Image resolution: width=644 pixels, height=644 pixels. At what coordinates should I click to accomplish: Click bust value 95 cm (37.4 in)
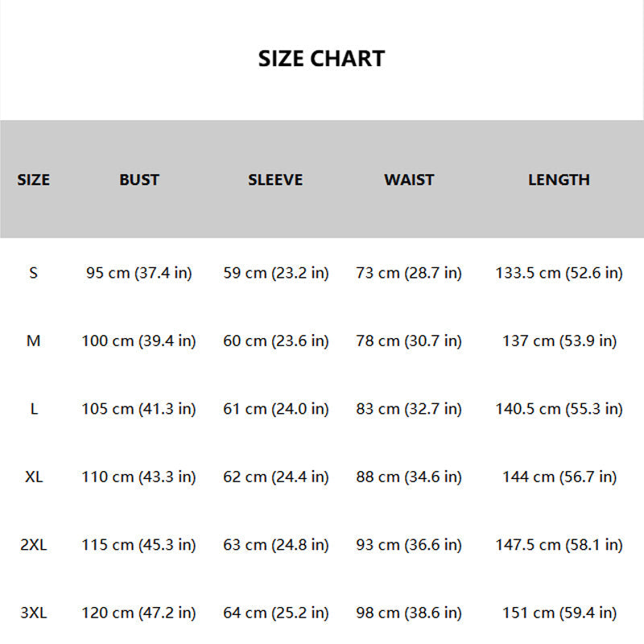tap(138, 273)
